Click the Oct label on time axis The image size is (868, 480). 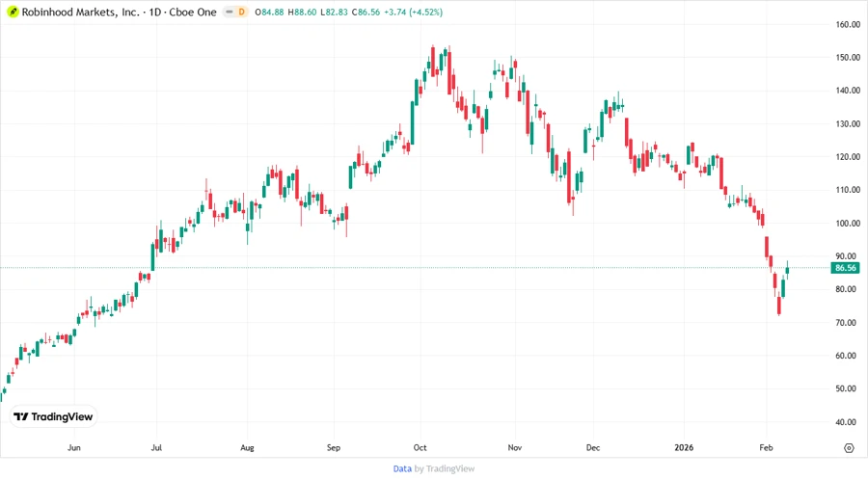coord(420,447)
